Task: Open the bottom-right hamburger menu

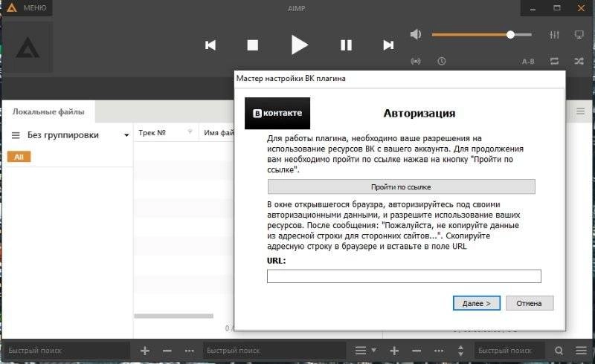Action: click(x=581, y=351)
